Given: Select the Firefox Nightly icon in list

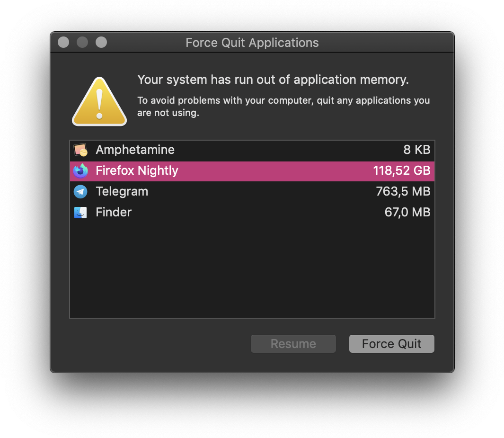Looking at the screenshot, I should click(80, 171).
